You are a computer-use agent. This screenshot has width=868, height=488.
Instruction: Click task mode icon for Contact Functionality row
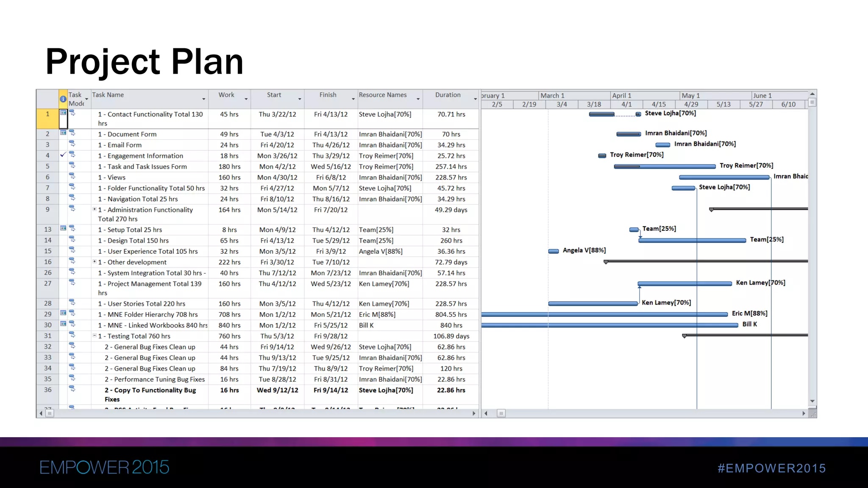click(72, 113)
